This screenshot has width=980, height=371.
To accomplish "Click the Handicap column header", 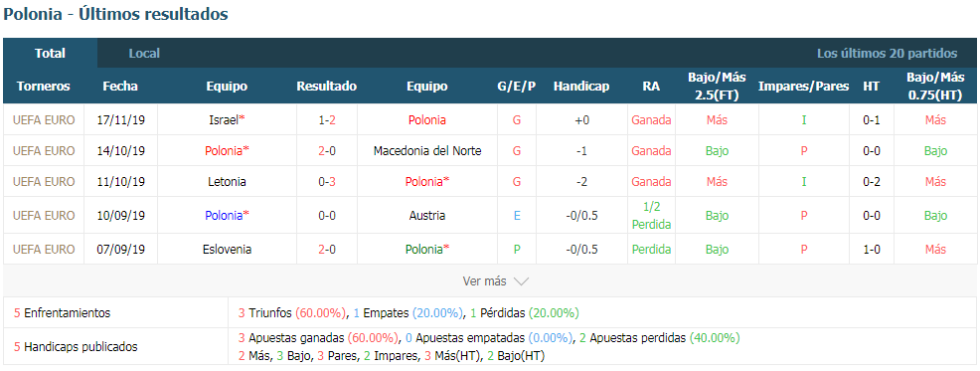I will point(581,87).
